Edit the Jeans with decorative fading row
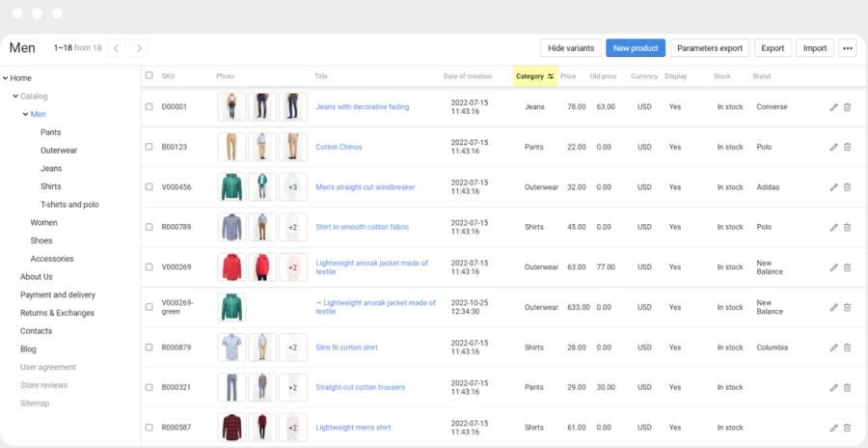 [x=833, y=107]
